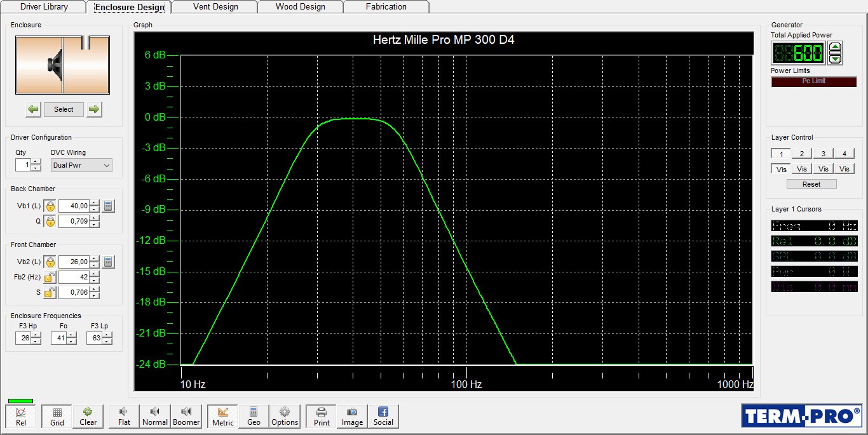The height and width of the screenshot is (435, 868).
Task: Increase Fo frequency with spinner up
Action: [x=72, y=335]
